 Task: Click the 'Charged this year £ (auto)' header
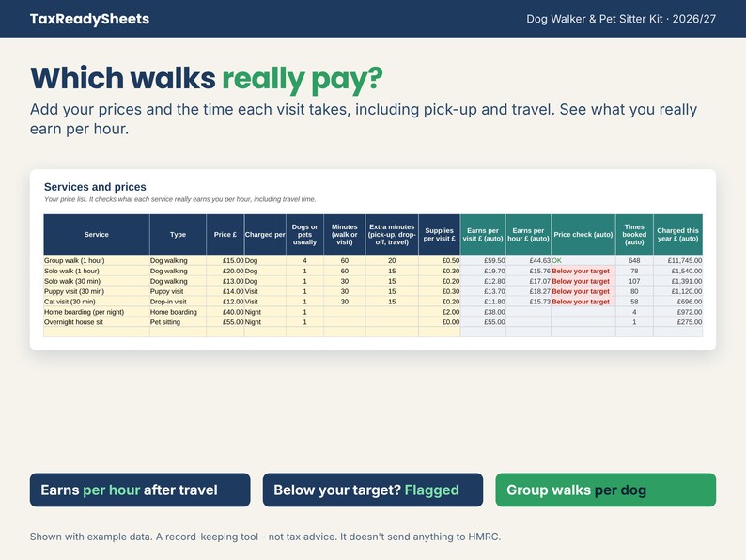[678, 235]
